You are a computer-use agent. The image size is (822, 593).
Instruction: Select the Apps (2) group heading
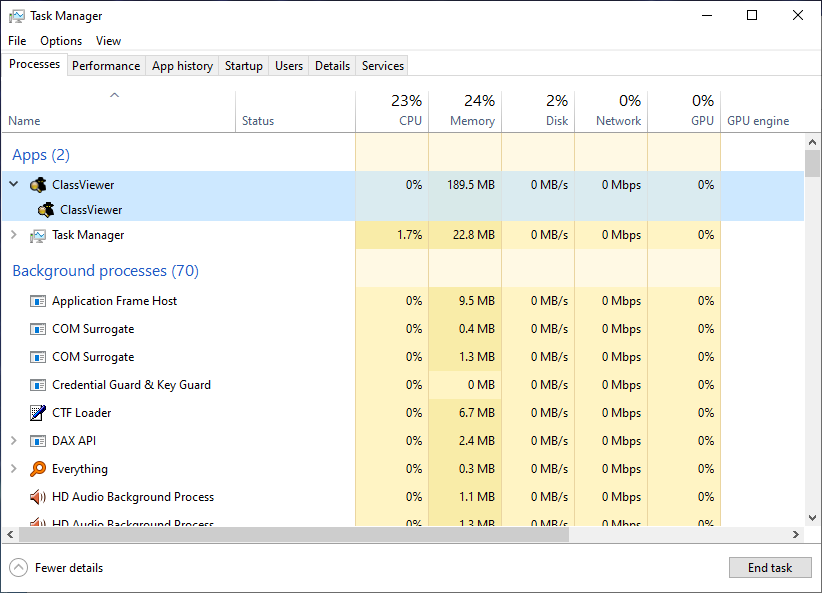coord(41,155)
